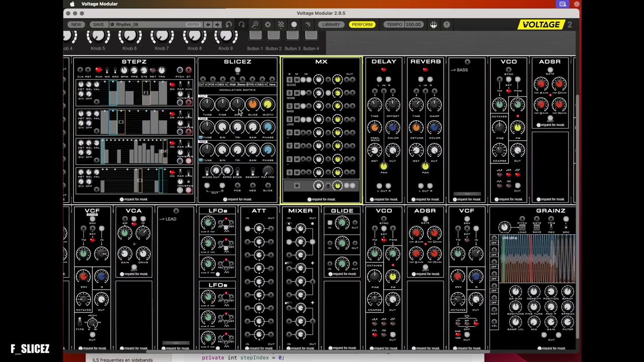Click the GRAINZ waveform display
Screen dimensions: 644x362
tap(538, 258)
